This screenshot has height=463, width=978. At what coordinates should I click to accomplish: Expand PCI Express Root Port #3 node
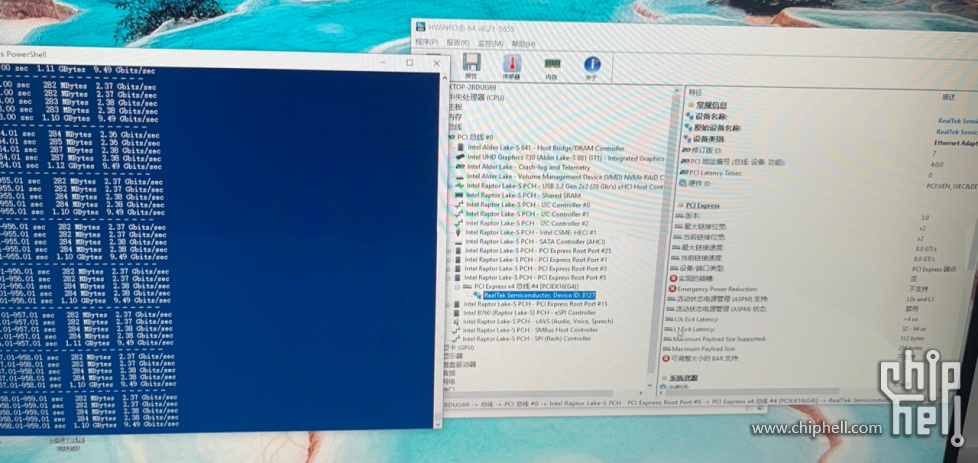click(450, 268)
